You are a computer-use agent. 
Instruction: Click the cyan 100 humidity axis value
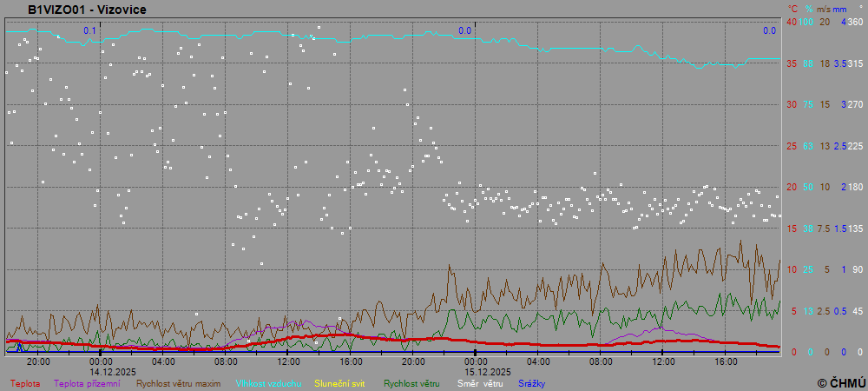[806, 22]
